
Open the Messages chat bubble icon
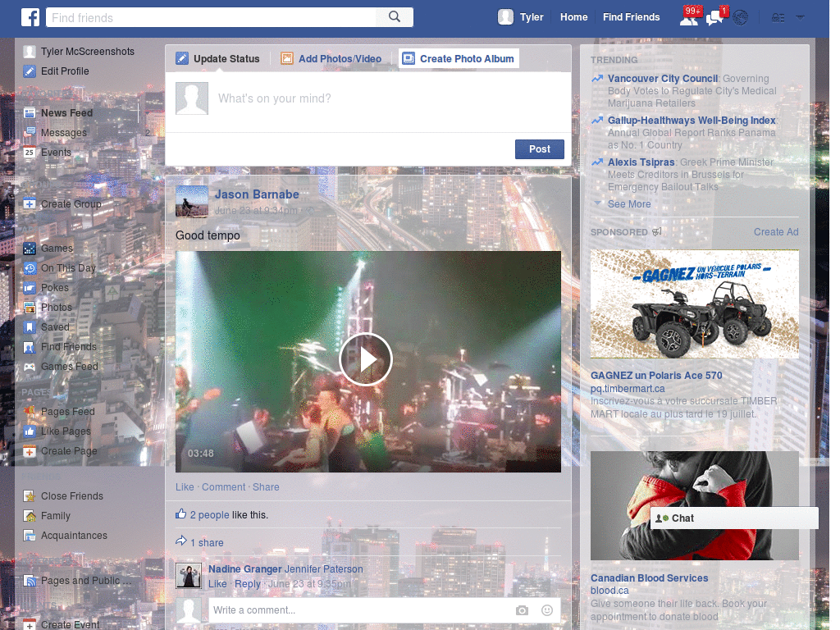pyautogui.click(x=714, y=16)
